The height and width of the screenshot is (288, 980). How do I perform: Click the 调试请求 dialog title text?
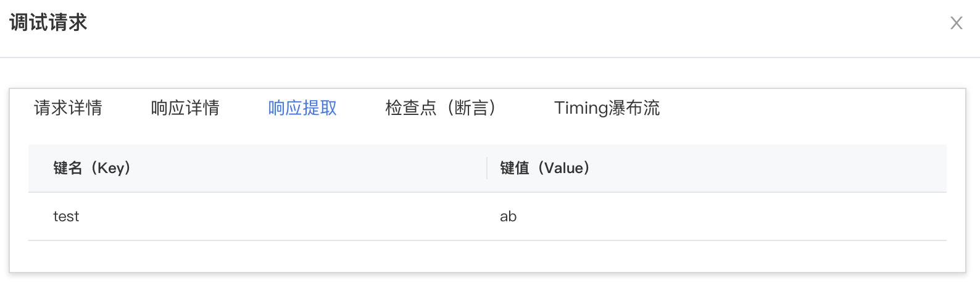[48, 23]
